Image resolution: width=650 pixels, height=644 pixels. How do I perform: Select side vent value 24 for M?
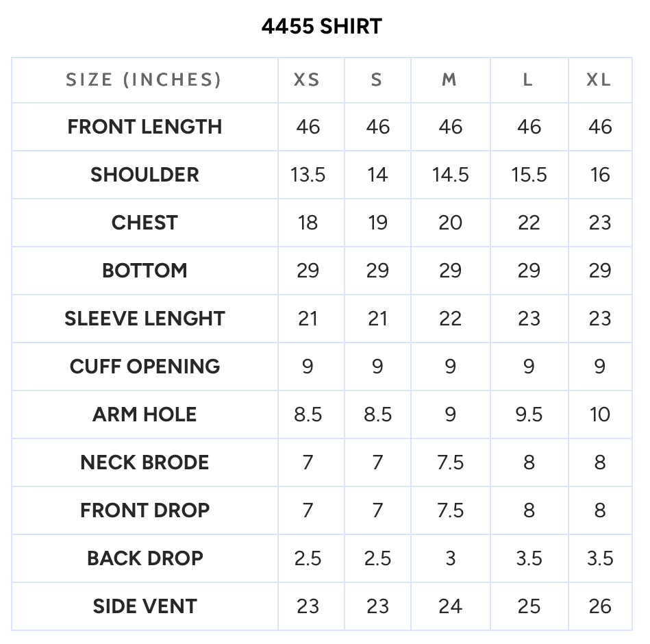click(450, 606)
